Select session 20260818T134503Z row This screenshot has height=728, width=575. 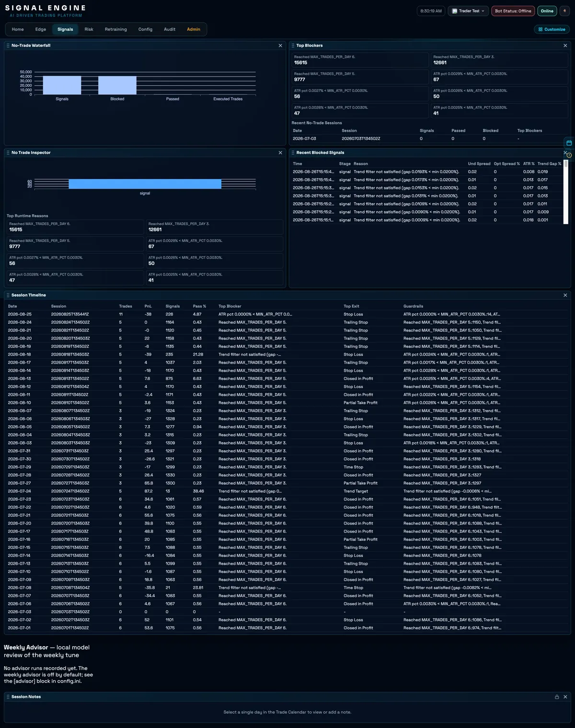(287, 355)
